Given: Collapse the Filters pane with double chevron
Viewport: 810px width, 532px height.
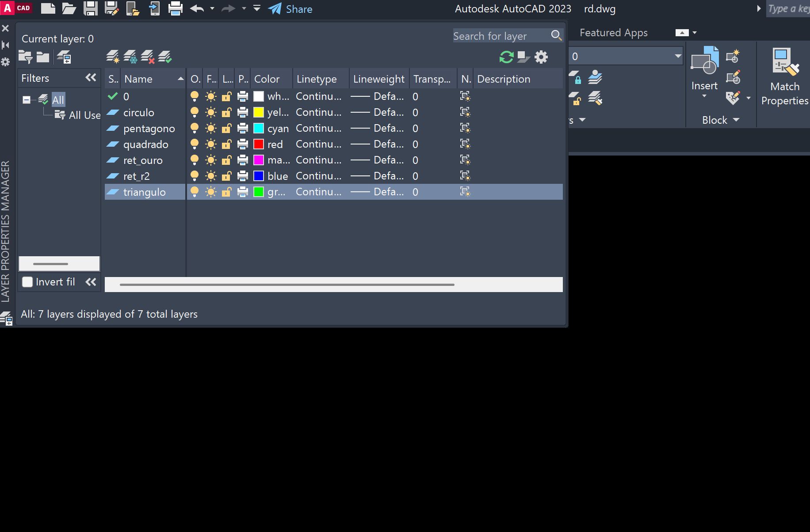Looking at the screenshot, I should (x=91, y=78).
